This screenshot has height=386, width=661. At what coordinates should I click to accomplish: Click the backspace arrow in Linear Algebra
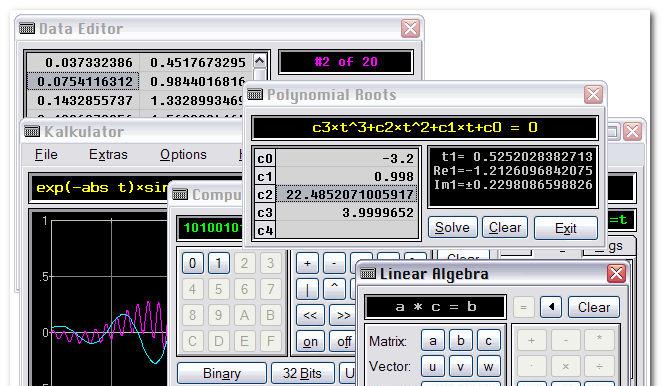(551, 307)
